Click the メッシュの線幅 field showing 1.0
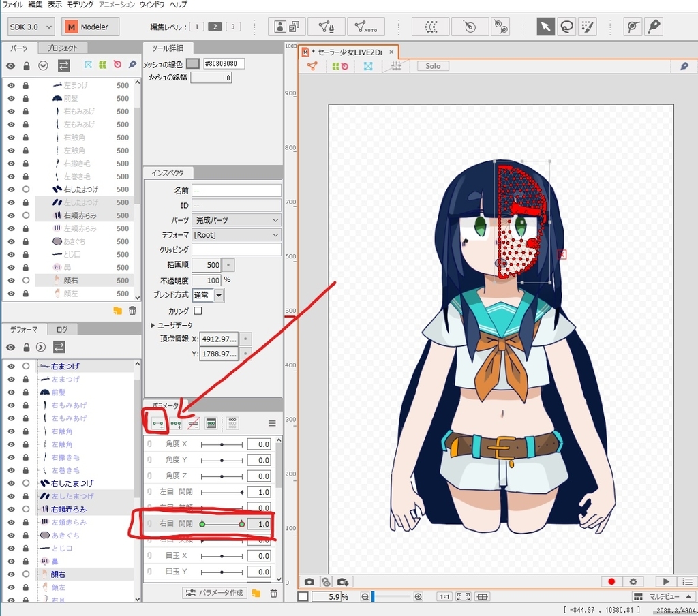The height and width of the screenshot is (616, 698). [x=211, y=78]
